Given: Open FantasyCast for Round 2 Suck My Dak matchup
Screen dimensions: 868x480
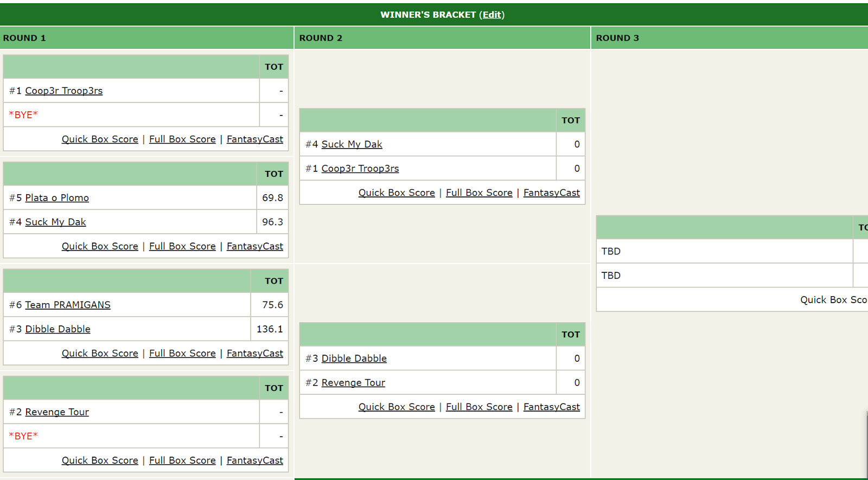Looking at the screenshot, I should (551, 193).
